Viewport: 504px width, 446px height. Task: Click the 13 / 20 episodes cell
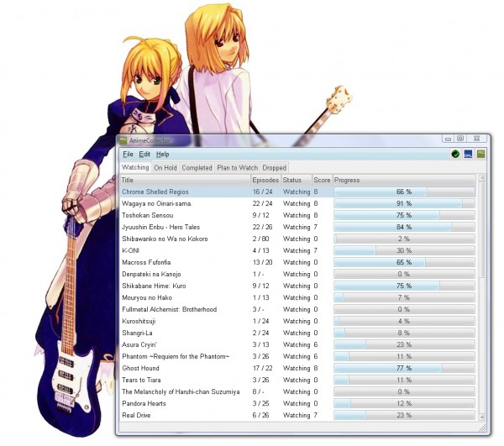pyautogui.click(x=262, y=263)
